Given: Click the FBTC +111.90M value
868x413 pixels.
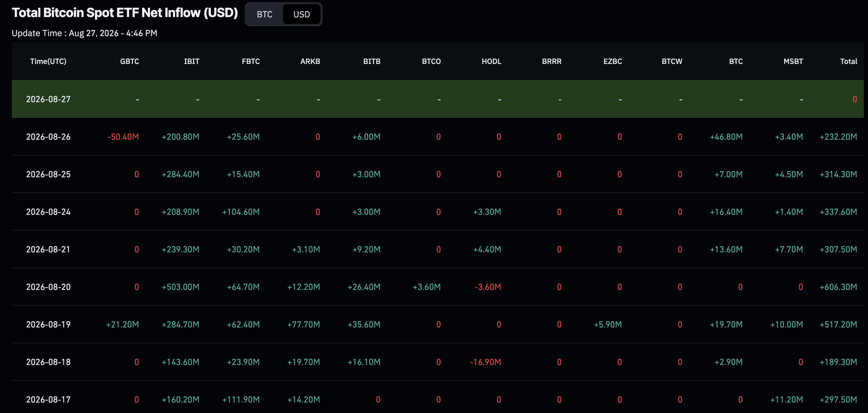Looking at the screenshot, I should coord(241,400).
